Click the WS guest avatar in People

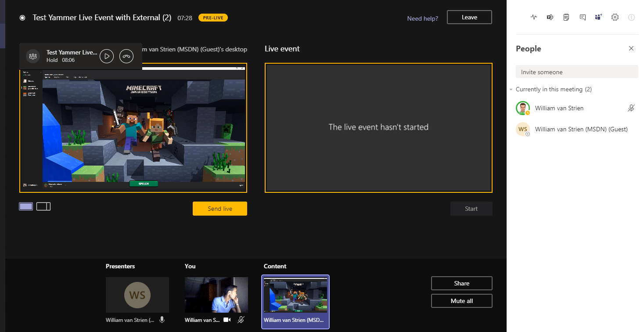pos(523,129)
